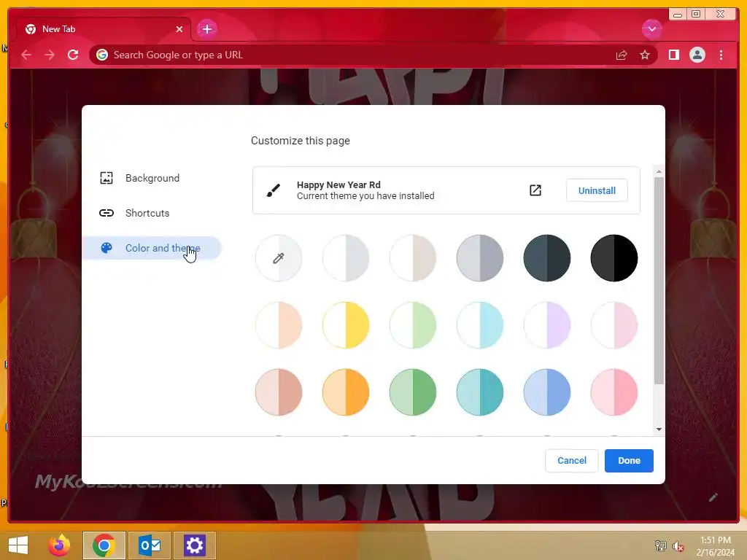Click the scrollbar down arrow in dialog

click(x=659, y=429)
